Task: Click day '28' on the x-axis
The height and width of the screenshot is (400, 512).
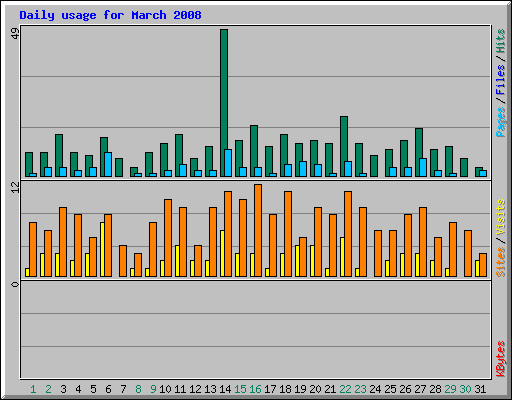Action: [435, 389]
